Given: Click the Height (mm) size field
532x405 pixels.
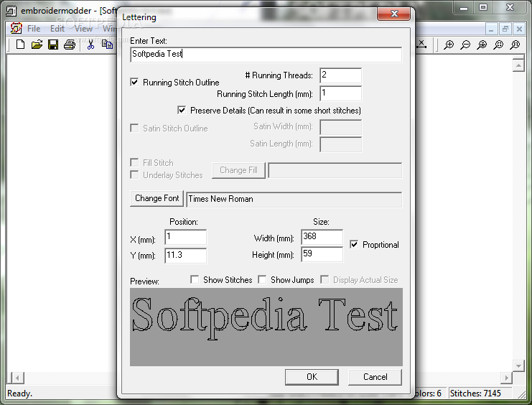Looking at the screenshot, I should click(x=322, y=254).
